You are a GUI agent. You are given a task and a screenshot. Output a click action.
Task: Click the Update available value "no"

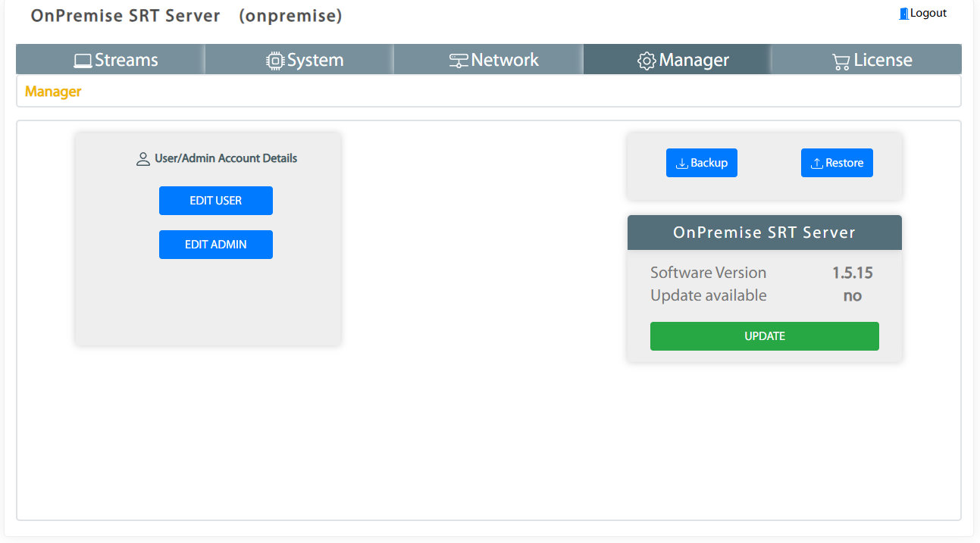pos(852,295)
